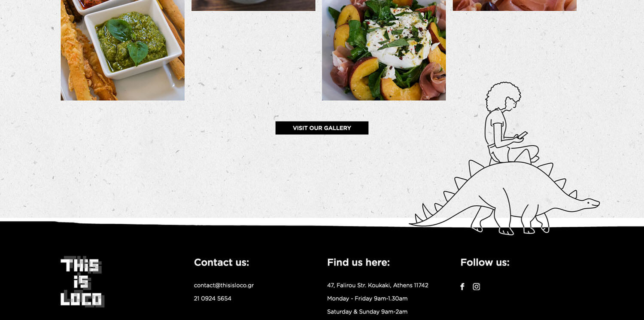
Task: Open the Instagram profile icon
Action: click(x=476, y=286)
